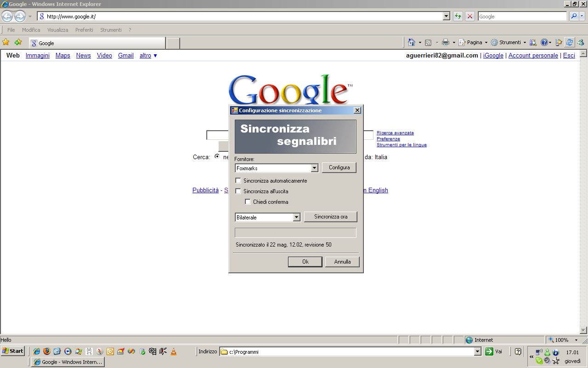The image size is (588, 368).
Task: Click the green Skype tray icon
Action: [x=539, y=361]
